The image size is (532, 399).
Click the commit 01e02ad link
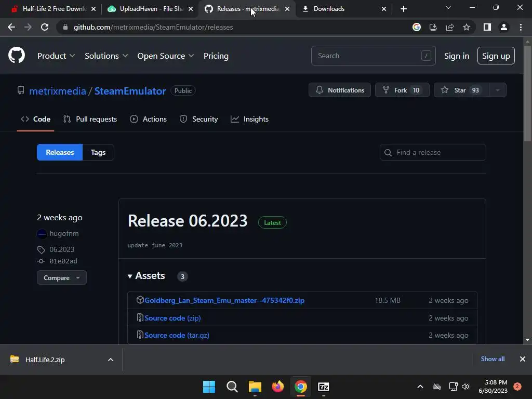click(x=63, y=261)
